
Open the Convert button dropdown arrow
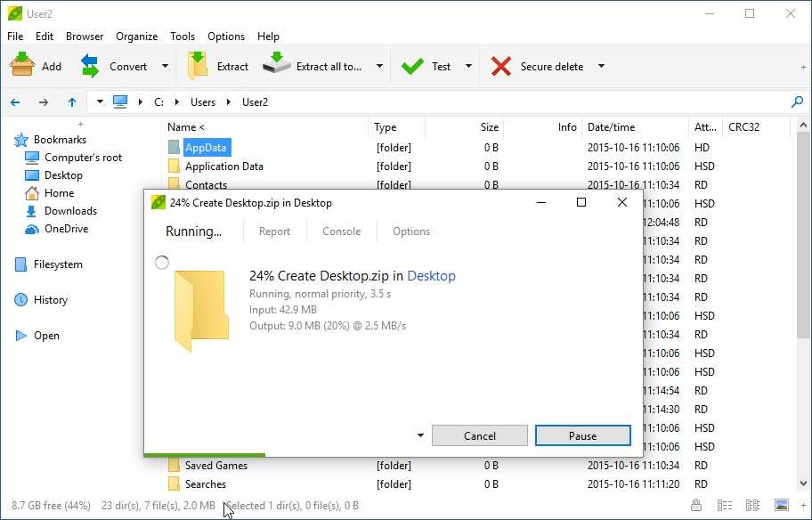pyautogui.click(x=165, y=66)
